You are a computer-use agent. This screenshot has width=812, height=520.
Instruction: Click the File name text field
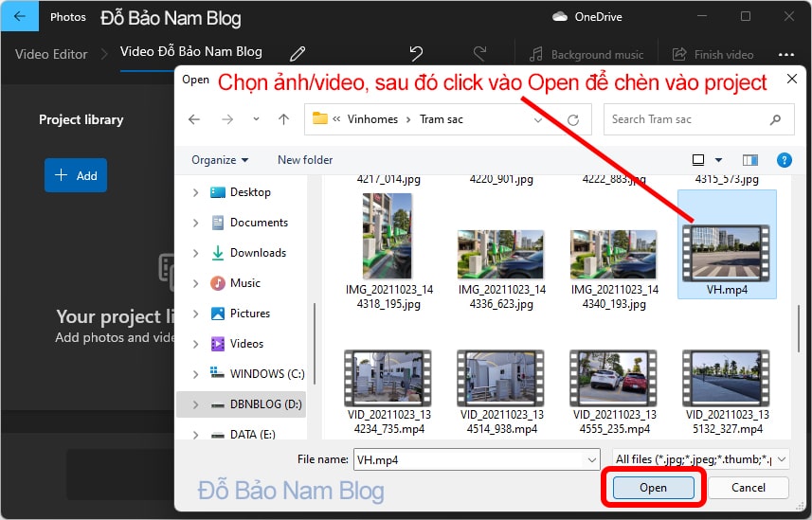(469, 459)
